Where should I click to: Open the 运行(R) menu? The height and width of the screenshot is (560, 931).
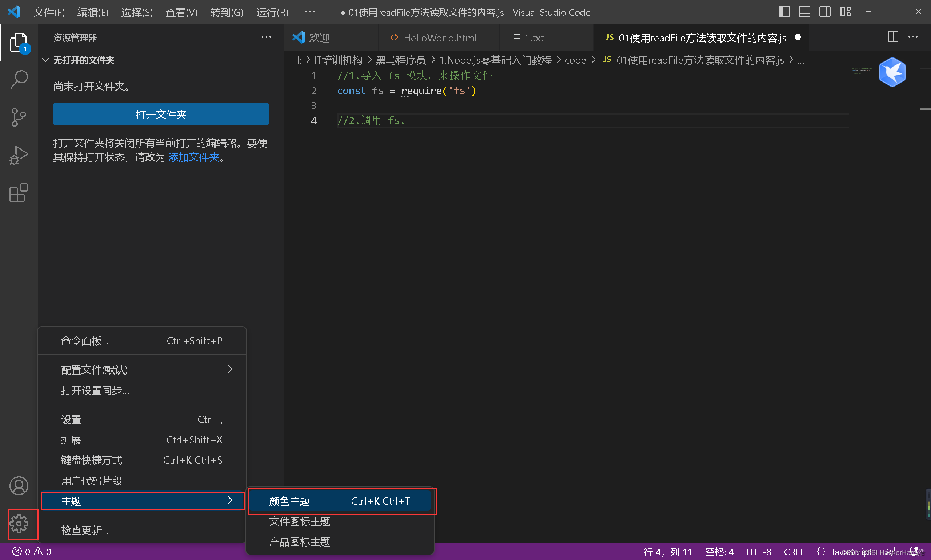(x=272, y=12)
